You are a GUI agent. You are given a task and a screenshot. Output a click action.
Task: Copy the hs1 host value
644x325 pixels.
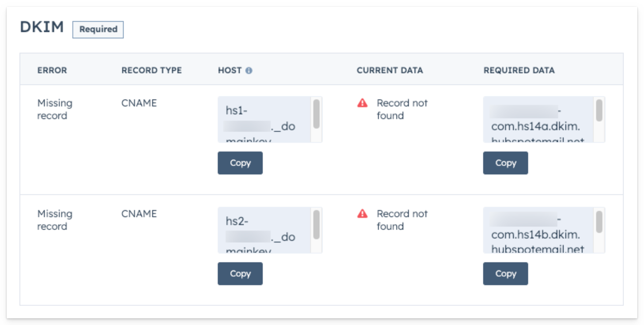pos(240,163)
